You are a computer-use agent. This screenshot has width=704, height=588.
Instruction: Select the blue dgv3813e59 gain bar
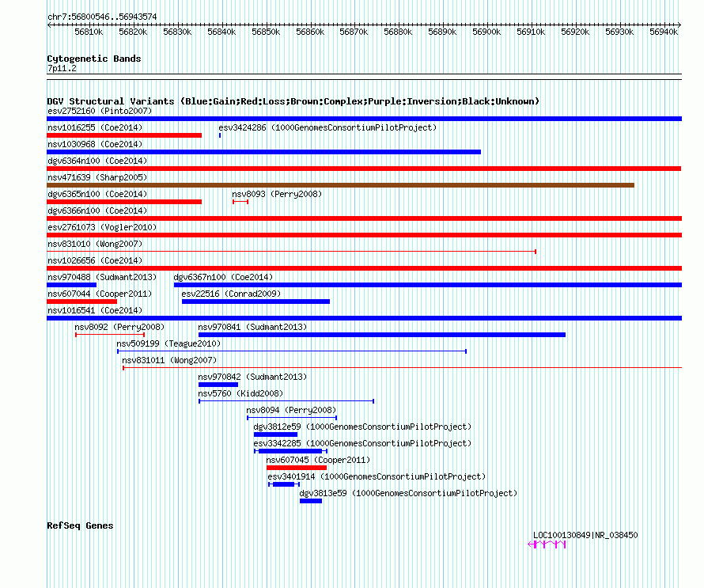[x=311, y=501]
